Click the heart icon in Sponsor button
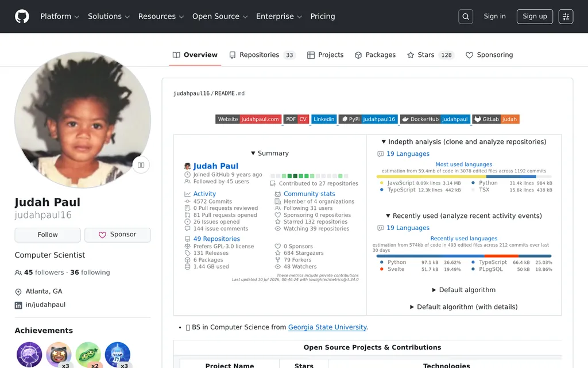Screen dimensions: 588x368 [102, 235]
